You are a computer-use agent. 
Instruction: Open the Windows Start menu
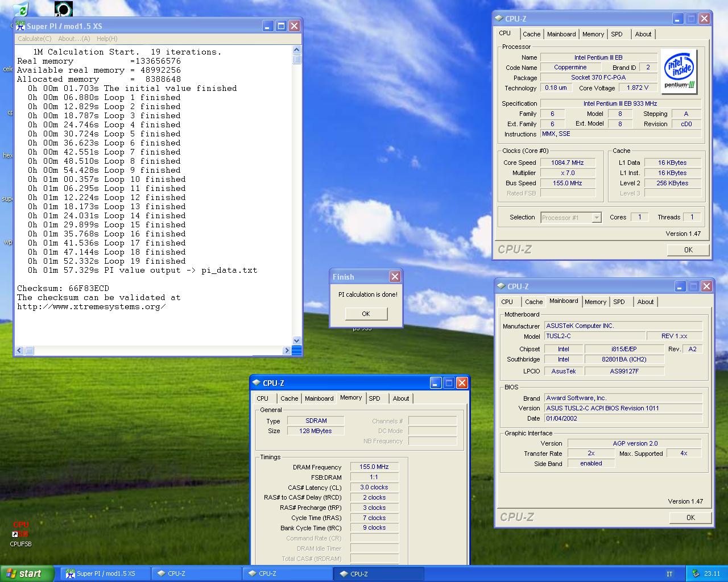(x=27, y=573)
